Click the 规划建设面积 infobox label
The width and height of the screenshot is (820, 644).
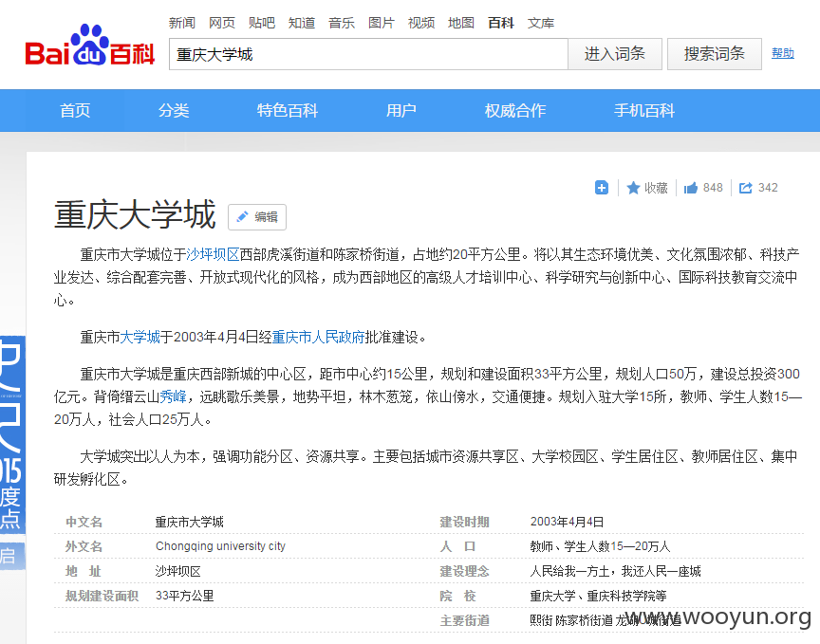pos(102,596)
